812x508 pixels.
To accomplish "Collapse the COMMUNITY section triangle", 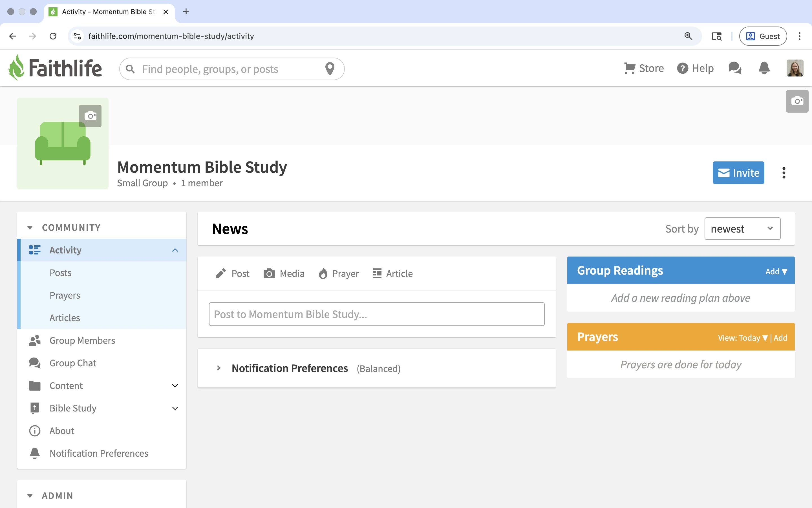I will coord(30,228).
